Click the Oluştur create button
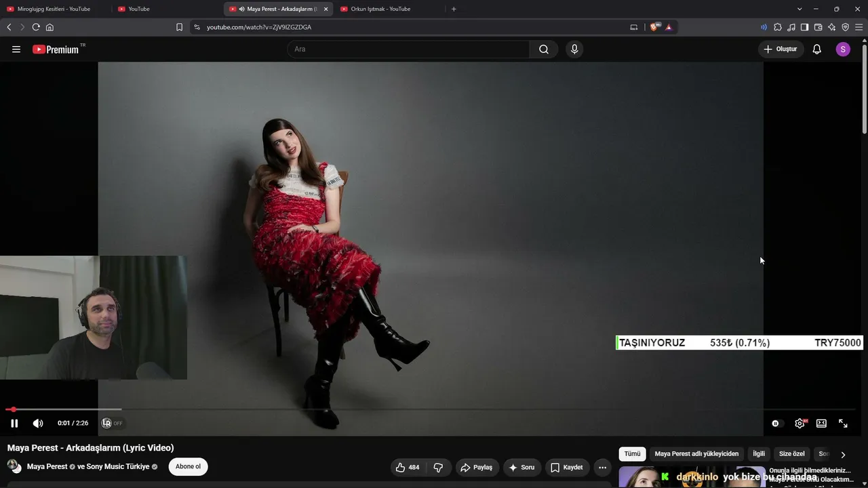Viewport: 868px width, 488px height. coord(781,49)
